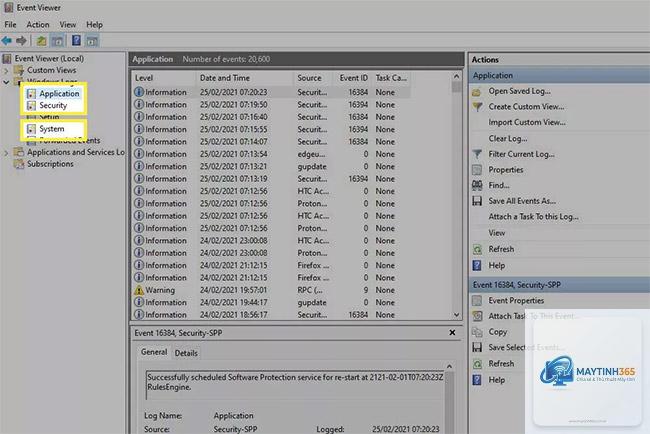Click the event description text box
This screenshot has width=650, height=434.
[295, 386]
